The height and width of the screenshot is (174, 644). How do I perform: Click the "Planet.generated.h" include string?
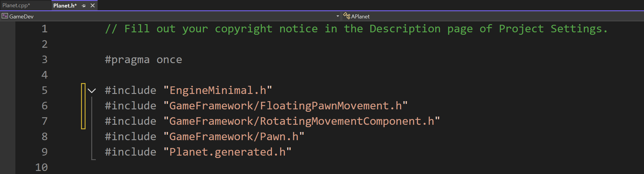click(227, 152)
